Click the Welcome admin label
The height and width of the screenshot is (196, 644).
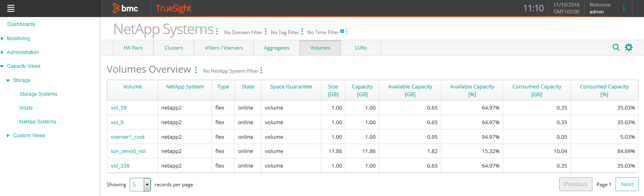(x=600, y=8)
